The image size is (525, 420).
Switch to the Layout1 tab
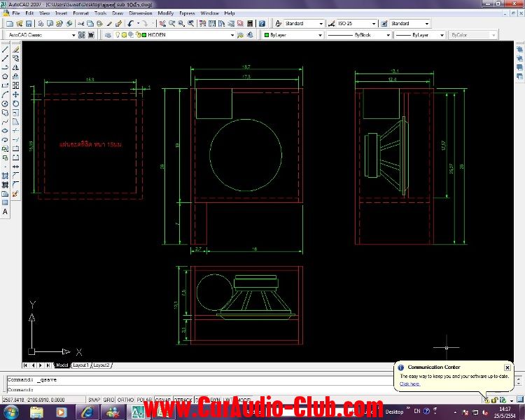tap(80, 365)
